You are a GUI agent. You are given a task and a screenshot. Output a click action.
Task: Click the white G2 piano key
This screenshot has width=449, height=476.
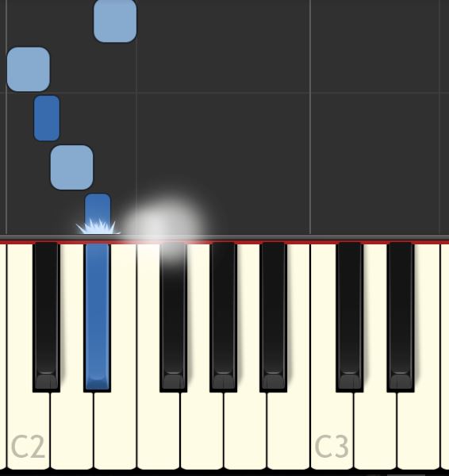[x=201, y=431]
